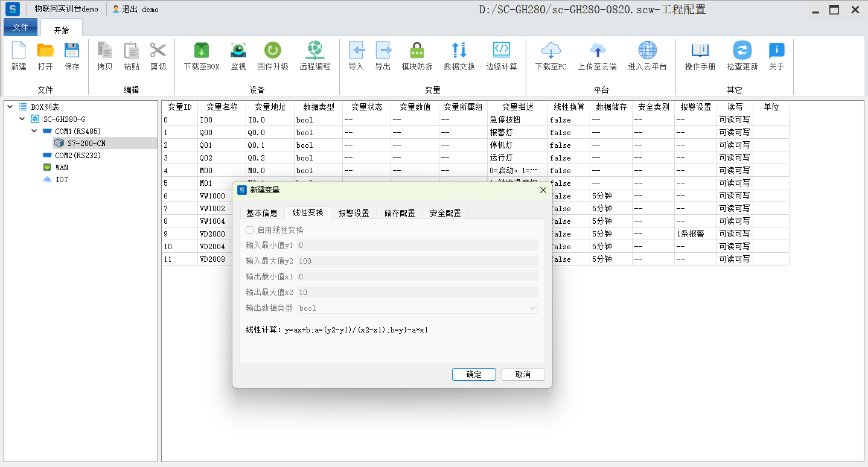Collapse the SC-GH280-G tree node

coord(22,119)
